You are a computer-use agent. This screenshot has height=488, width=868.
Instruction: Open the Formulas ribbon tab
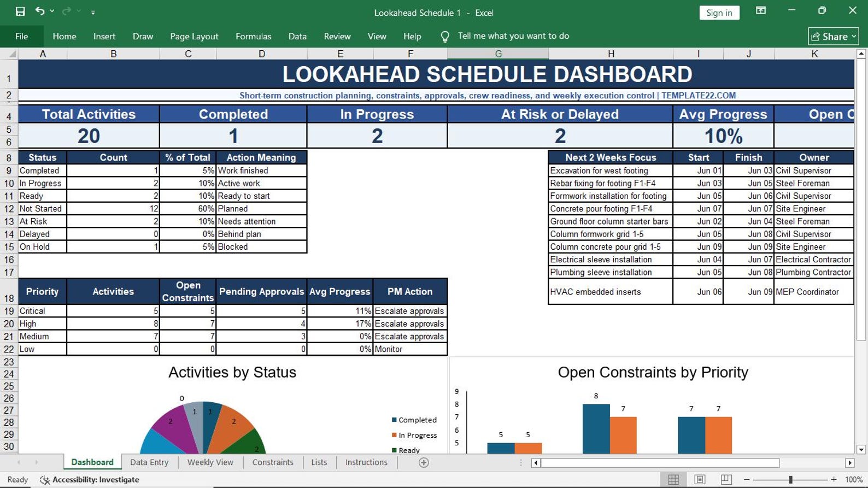253,36
